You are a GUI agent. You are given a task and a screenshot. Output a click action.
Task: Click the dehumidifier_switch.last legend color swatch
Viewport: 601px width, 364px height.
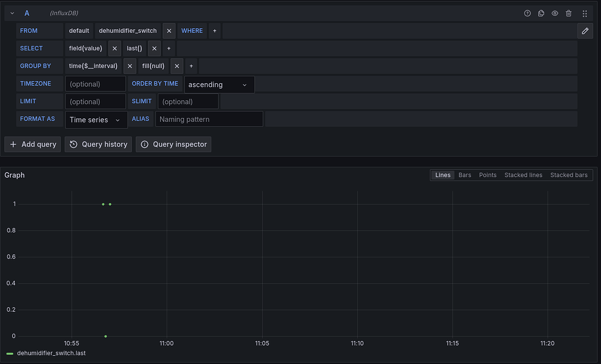(10, 353)
